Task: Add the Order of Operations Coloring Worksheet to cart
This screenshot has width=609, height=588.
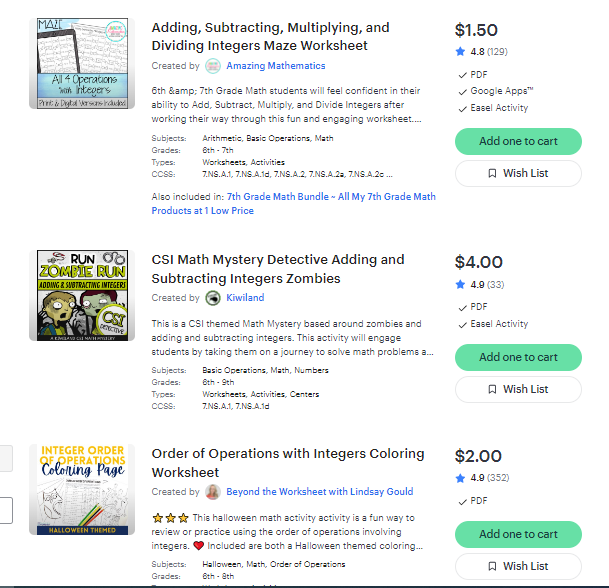Action: click(518, 534)
